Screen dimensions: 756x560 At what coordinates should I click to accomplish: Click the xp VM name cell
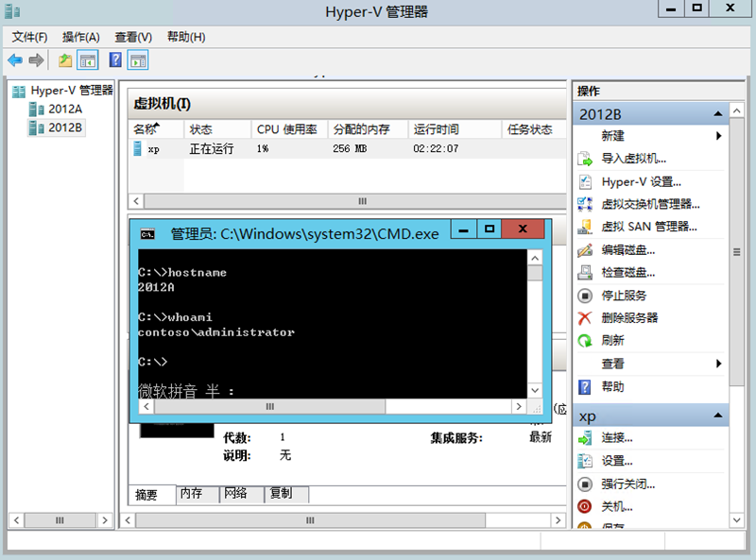[x=153, y=149]
